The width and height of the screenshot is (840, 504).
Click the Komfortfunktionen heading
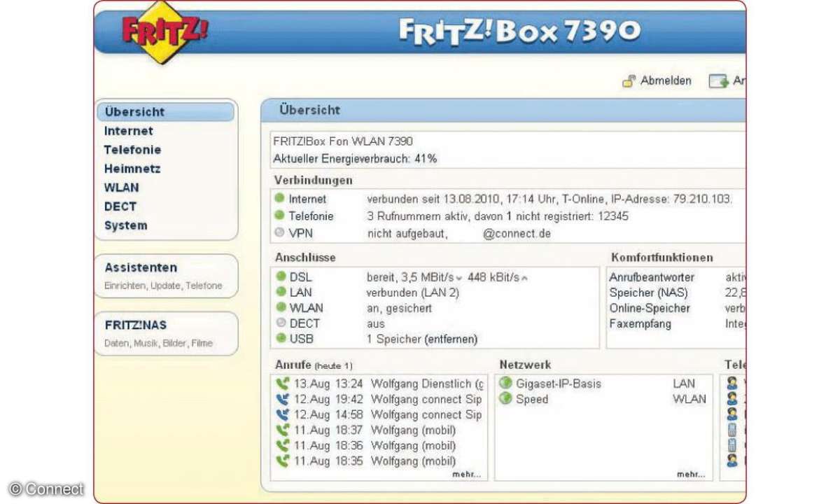pyautogui.click(x=662, y=258)
